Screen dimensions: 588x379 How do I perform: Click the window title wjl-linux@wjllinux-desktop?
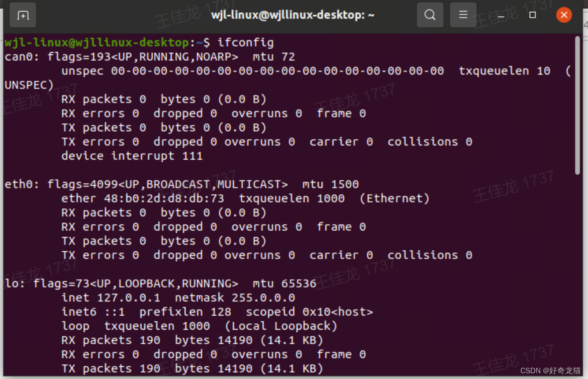point(292,15)
